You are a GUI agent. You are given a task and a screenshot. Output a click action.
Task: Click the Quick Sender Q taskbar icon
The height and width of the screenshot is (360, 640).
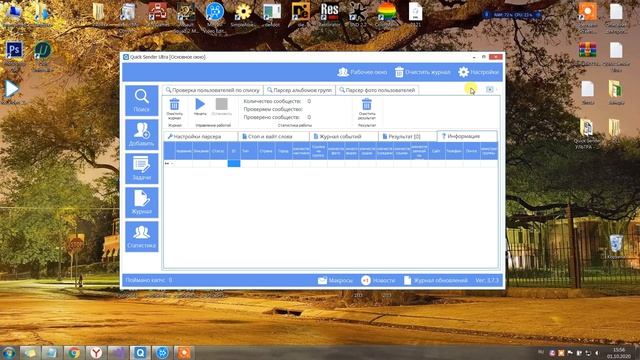[x=140, y=352]
